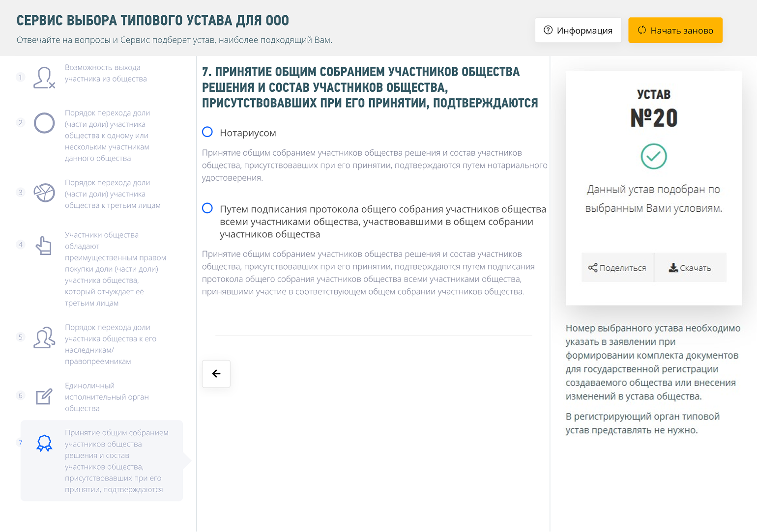757x532 pixels.
Task: Click the question mark icon in Информация
Action: point(547,30)
